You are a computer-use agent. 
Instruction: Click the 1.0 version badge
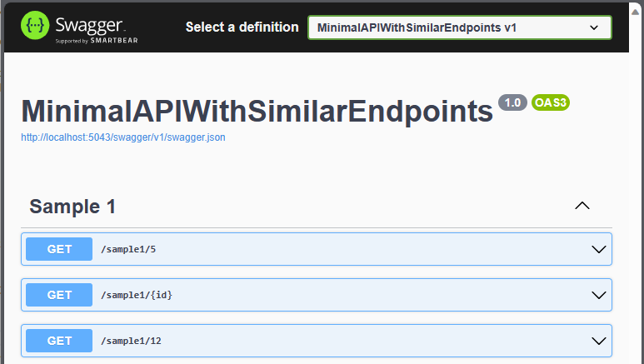tap(512, 102)
